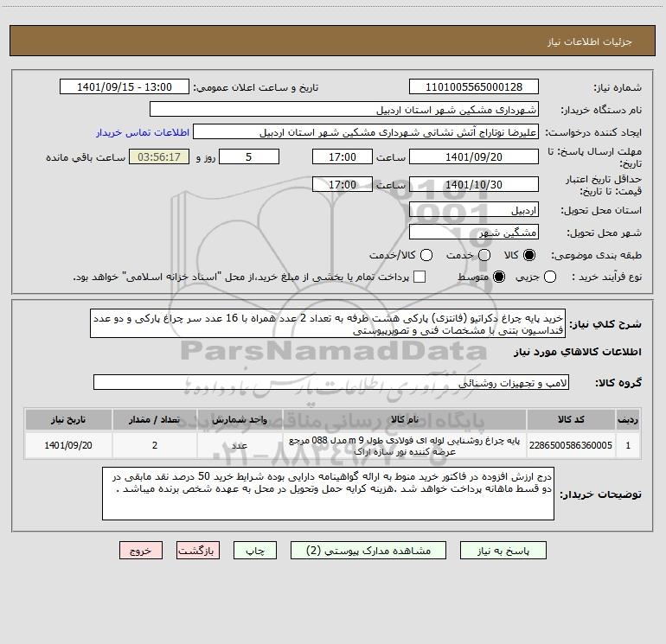
Task: Click the days remaining field showing 5
Action: pos(249,157)
